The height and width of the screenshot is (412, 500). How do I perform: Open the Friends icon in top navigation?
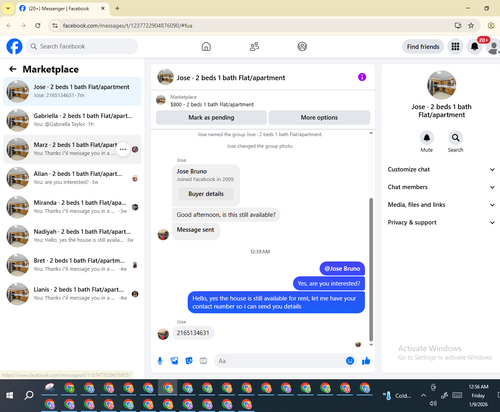(254, 46)
